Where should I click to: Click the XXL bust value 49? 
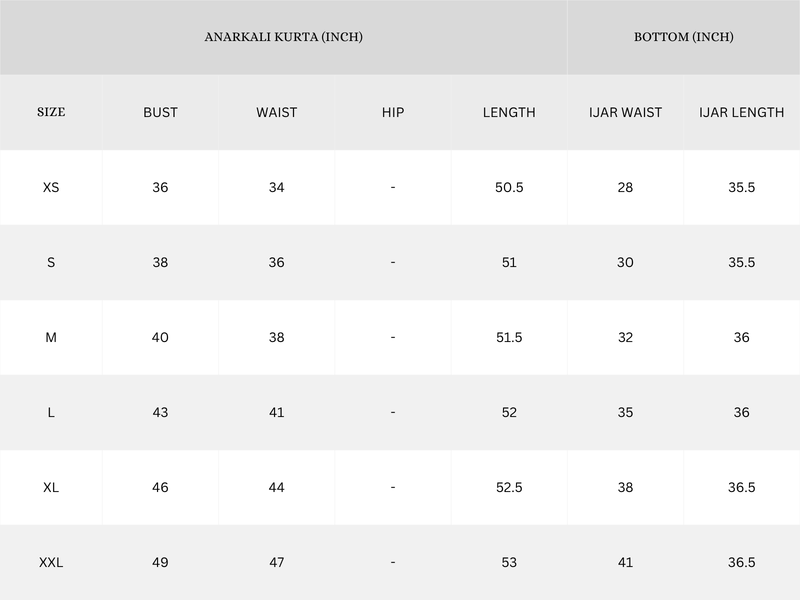point(160,563)
